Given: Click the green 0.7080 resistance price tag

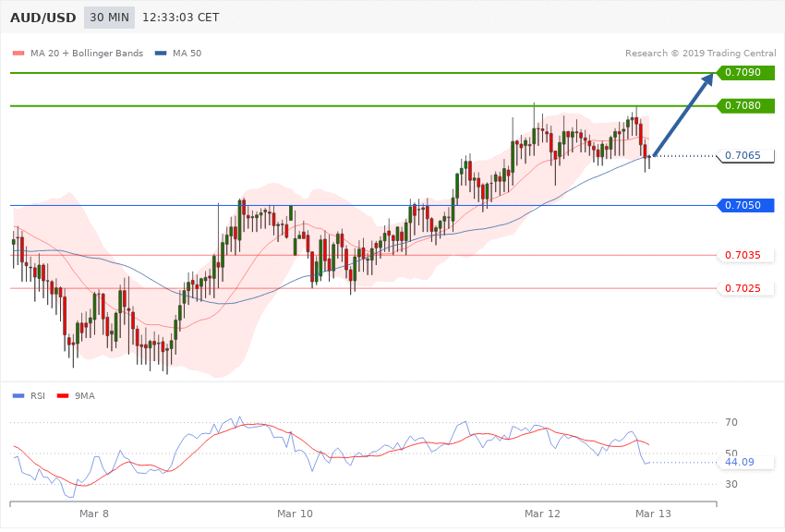Looking at the screenshot, I should point(746,105).
